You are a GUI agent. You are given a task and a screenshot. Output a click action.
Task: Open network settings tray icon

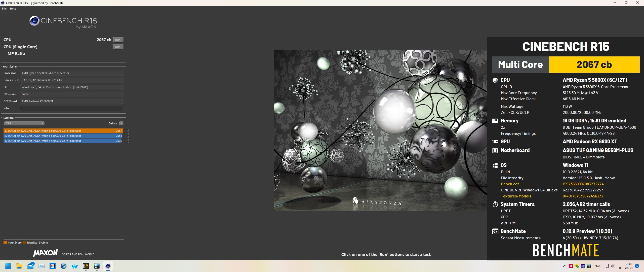click(607, 266)
